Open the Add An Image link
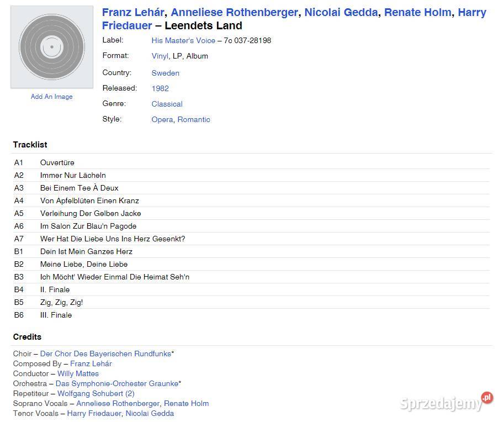The width and height of the screenshot is (504, 422). tap(52, 97)
